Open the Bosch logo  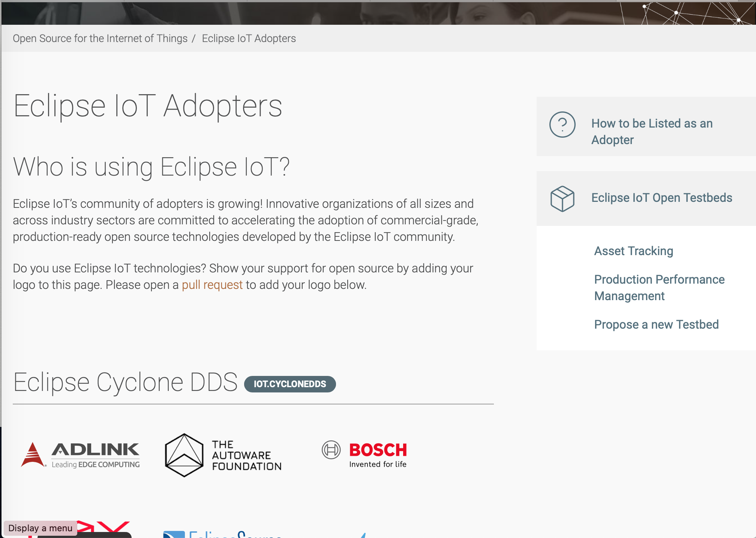pos(364,454)
